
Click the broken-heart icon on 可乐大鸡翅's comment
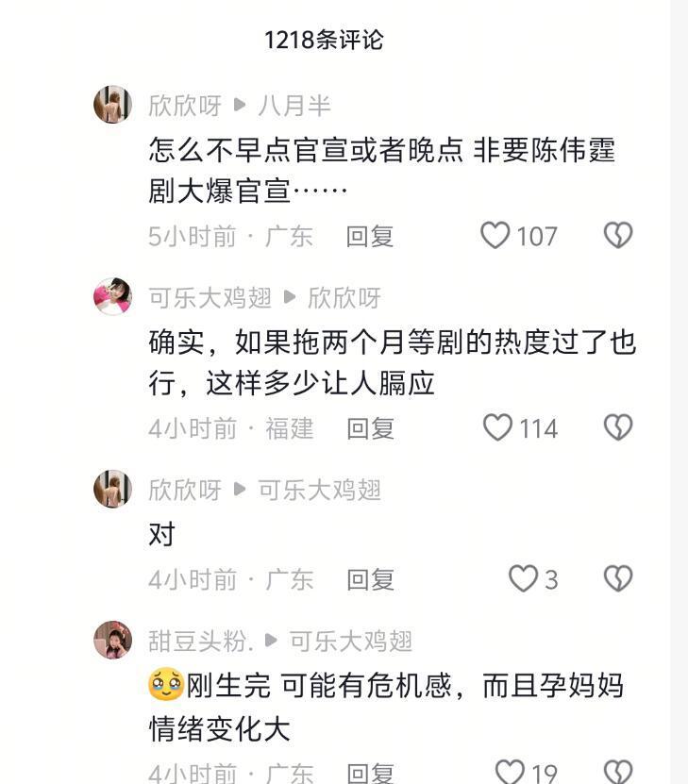(x=617, y=429)
